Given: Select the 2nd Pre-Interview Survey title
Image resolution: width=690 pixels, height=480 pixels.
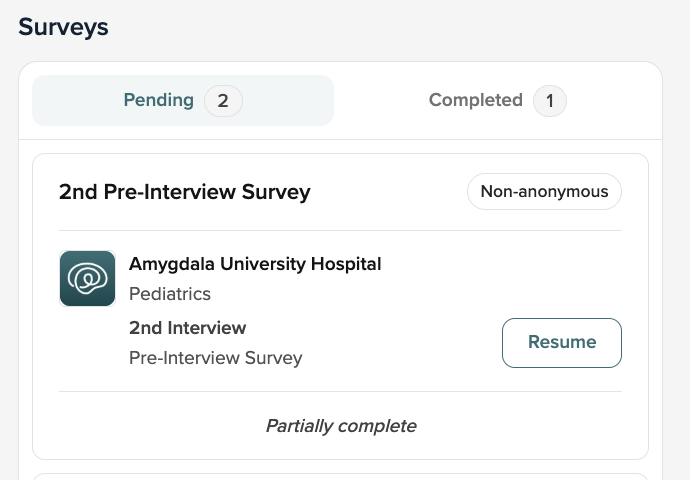Looking at the screenshot, I should click(x=185, y=192).
